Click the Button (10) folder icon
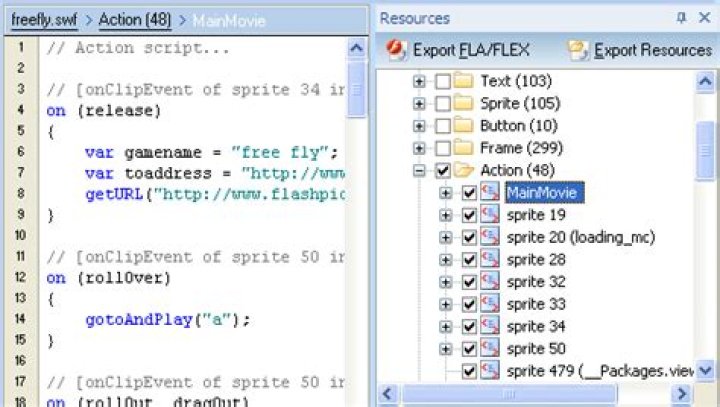Image resolution: width=720 pixels, height=407 pixels. tap(463, 125)
